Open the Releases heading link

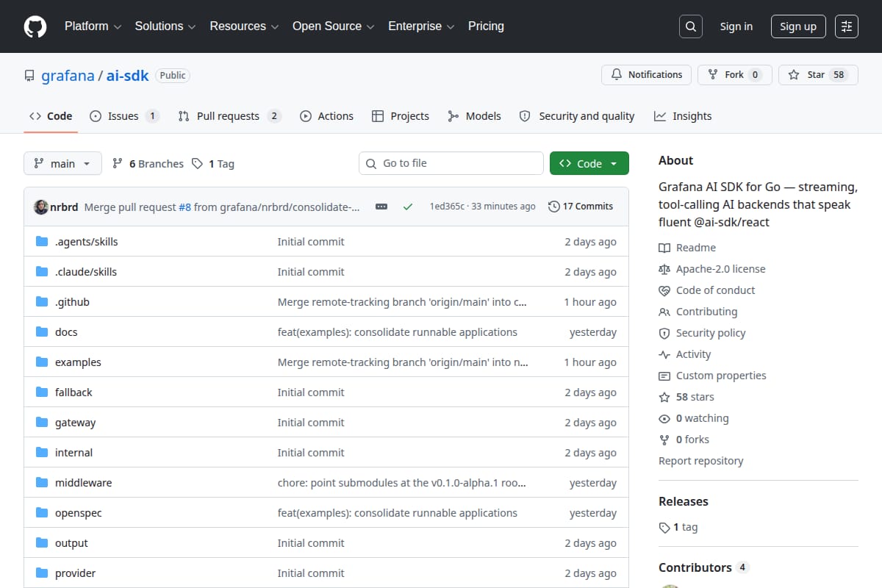[684, 501]
